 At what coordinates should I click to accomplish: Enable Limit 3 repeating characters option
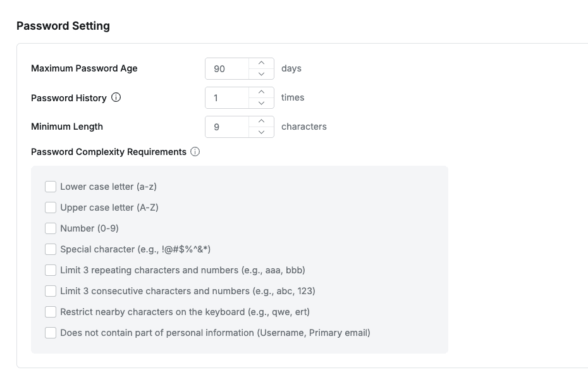pos(51,270)
